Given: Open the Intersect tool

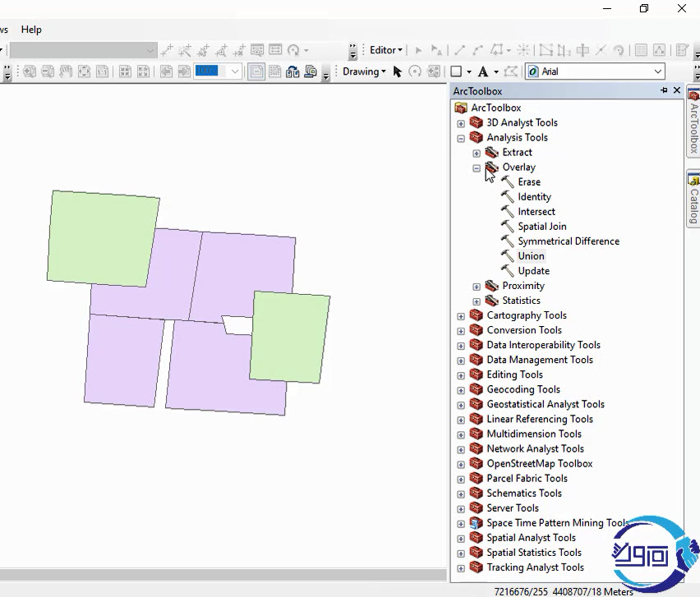Looking at the screenshot, I should [x=537, y=212].
